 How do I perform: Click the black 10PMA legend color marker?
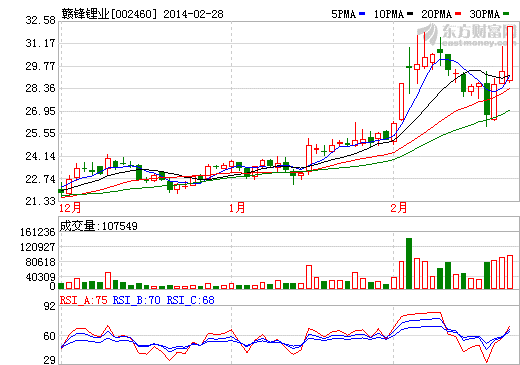point(410,14)
